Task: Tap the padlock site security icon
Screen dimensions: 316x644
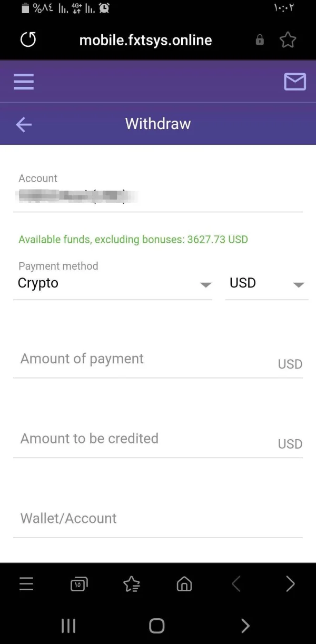Action: click(x=260, y=40)
